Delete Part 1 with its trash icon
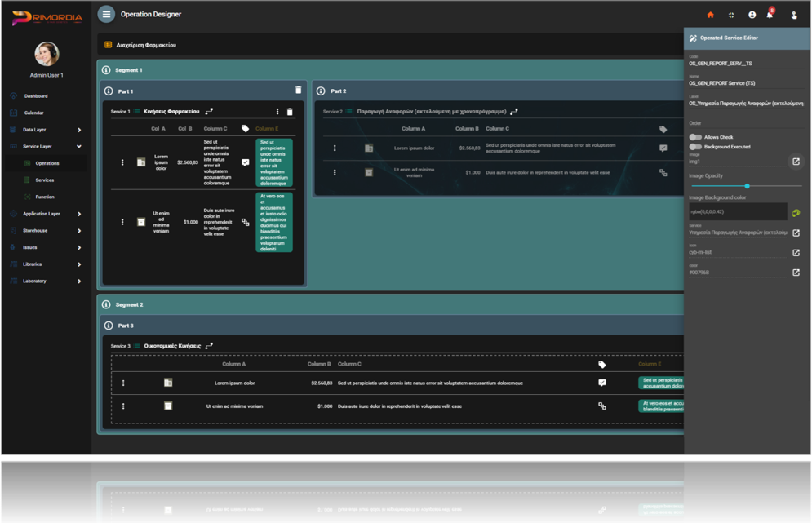 (298, 91)
